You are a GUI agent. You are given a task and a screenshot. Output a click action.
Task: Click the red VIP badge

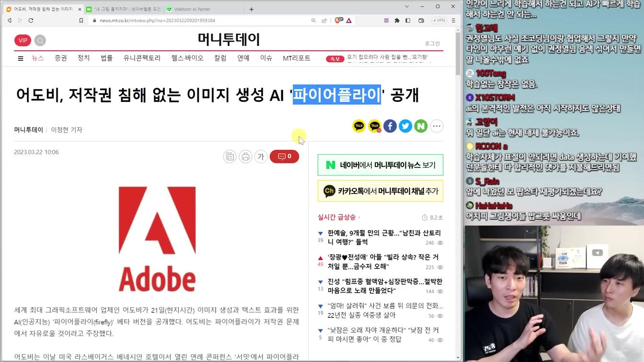point(23,41)
